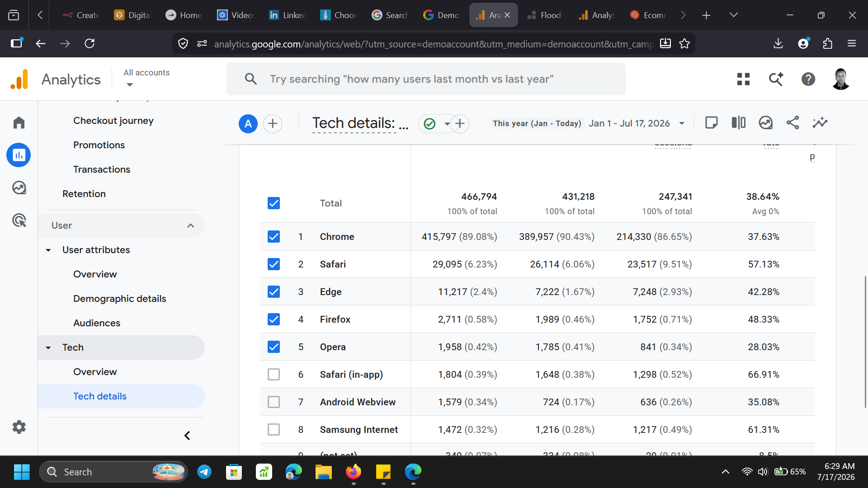Click the green report status check icon
This screenshot has height=488, width=868.
click(430, 124)
